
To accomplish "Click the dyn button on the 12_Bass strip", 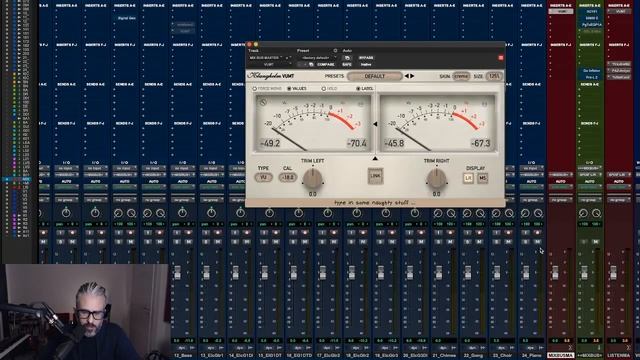I will pyautogui.click(x=182, y=348).
